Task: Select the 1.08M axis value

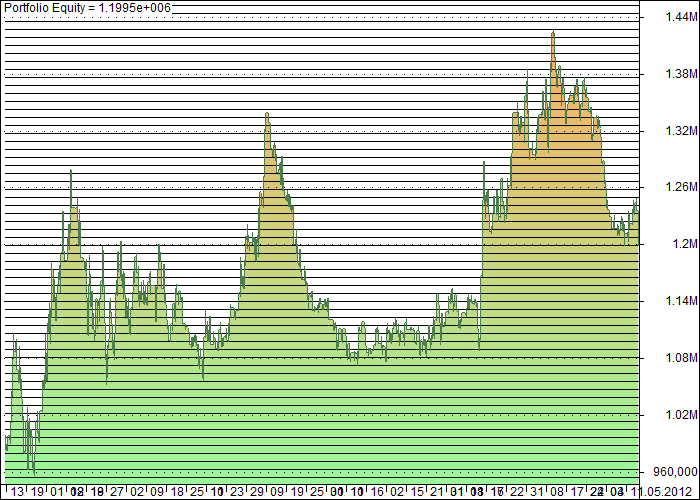Action: tap(681, 358)
